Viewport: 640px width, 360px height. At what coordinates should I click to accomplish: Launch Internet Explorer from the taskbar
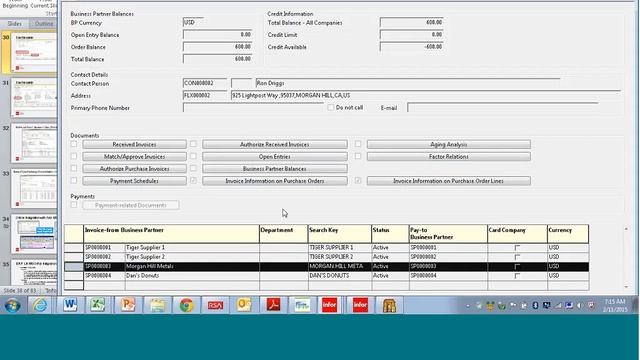(x=40, y=305)
